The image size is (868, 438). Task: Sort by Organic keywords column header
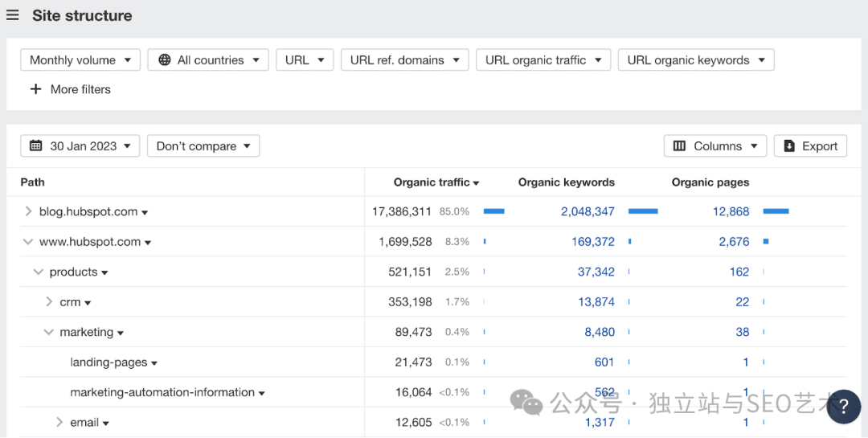pos(567,182)
